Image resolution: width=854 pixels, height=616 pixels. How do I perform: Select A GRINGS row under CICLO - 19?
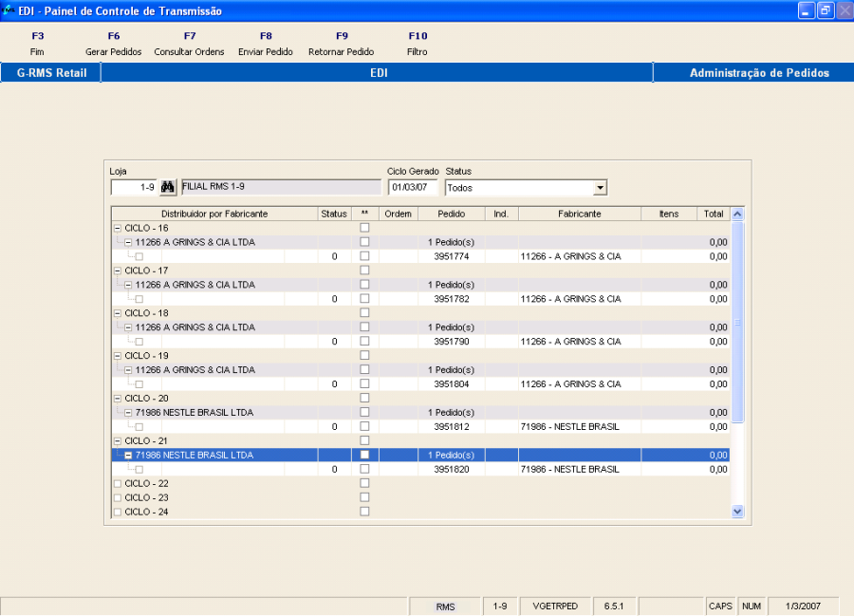[x=420, y=370]
